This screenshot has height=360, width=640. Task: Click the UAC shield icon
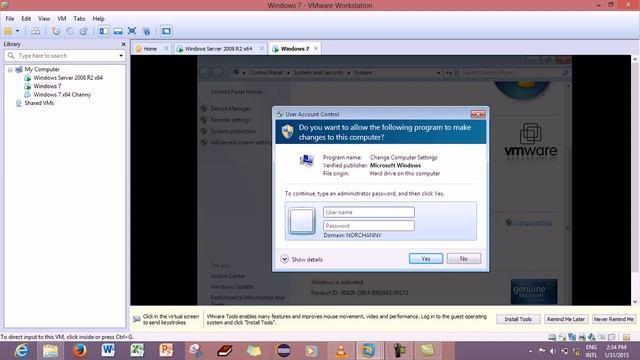coord(287,131)
